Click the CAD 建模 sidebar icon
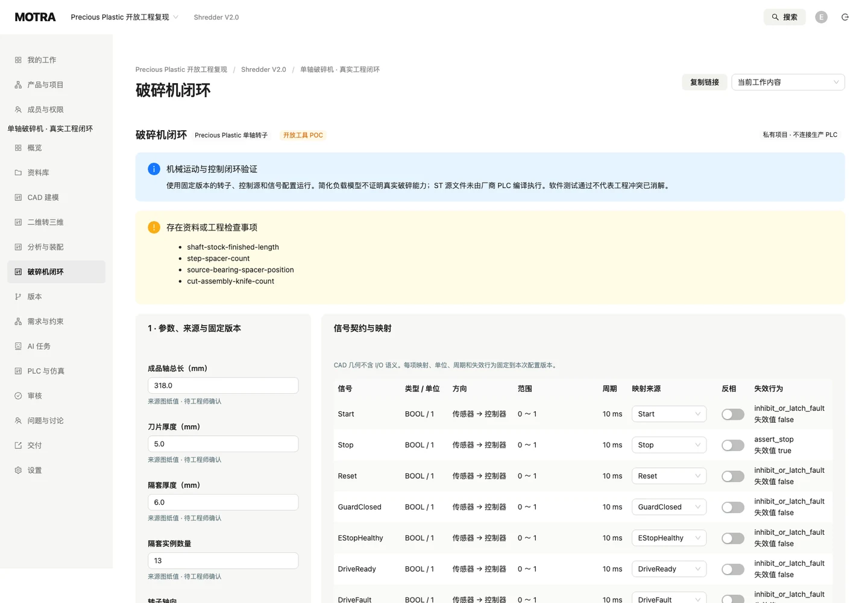 (x=18, y=197)
